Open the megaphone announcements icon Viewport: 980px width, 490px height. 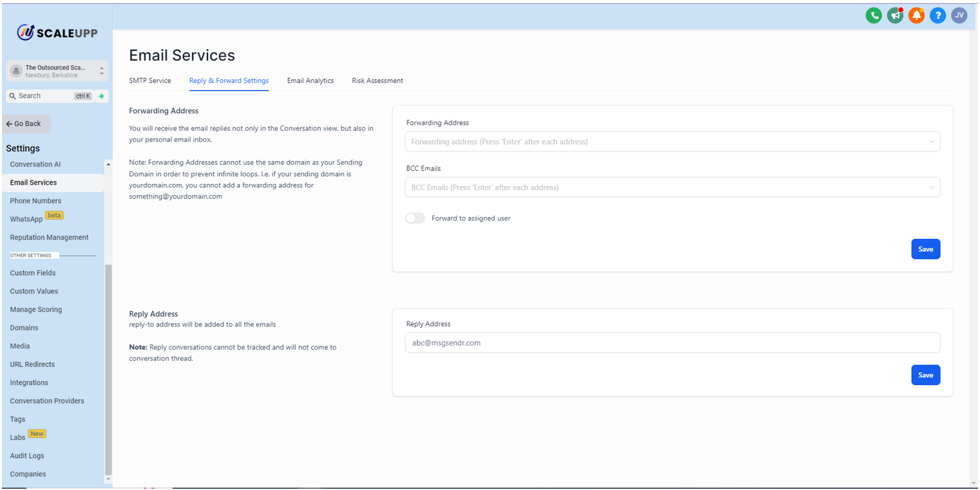click(x=895, y=15)
